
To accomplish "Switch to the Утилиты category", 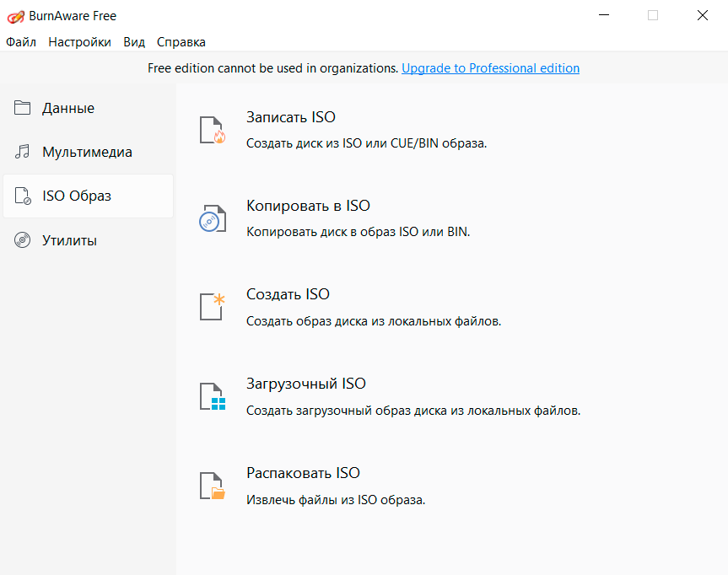I will pos(70,240).
